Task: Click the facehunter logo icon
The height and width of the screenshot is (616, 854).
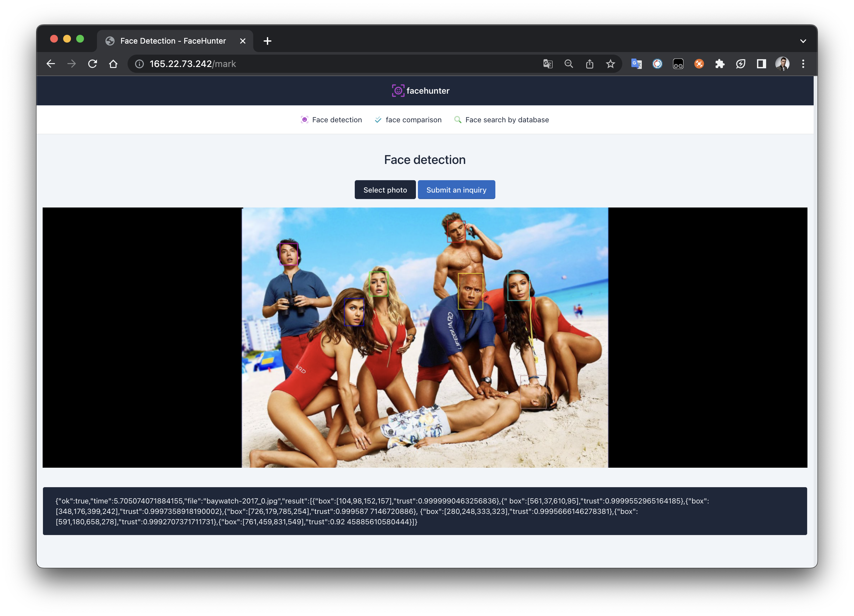Action: pos(398,91)
